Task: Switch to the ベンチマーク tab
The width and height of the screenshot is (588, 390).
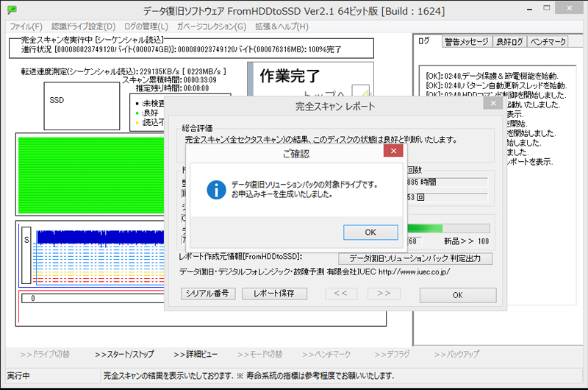Action: [548, 42]
